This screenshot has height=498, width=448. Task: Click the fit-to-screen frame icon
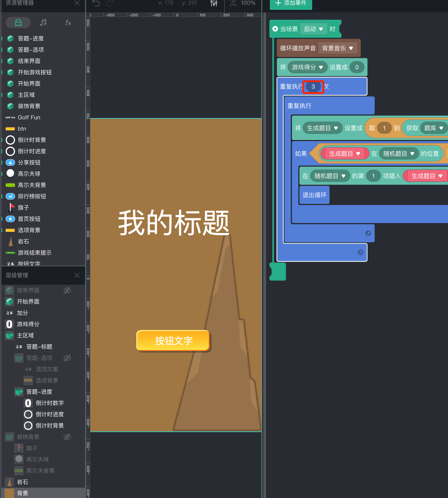pos(233,3)
